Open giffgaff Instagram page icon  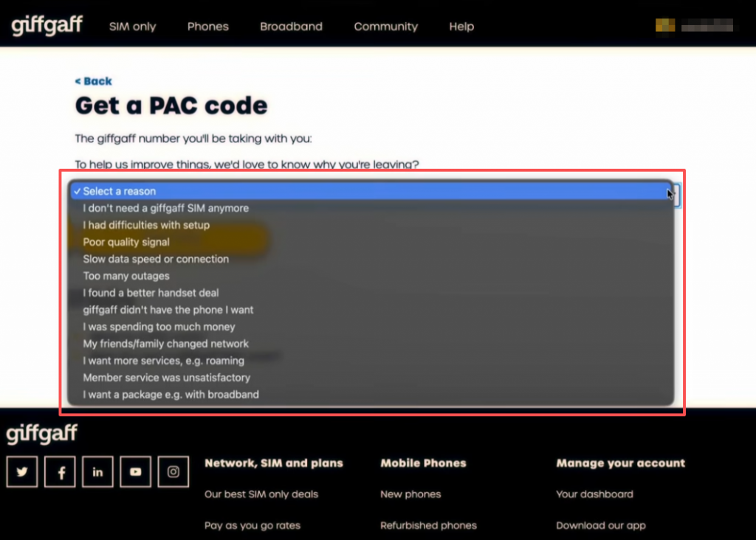[x=173, y=471]
